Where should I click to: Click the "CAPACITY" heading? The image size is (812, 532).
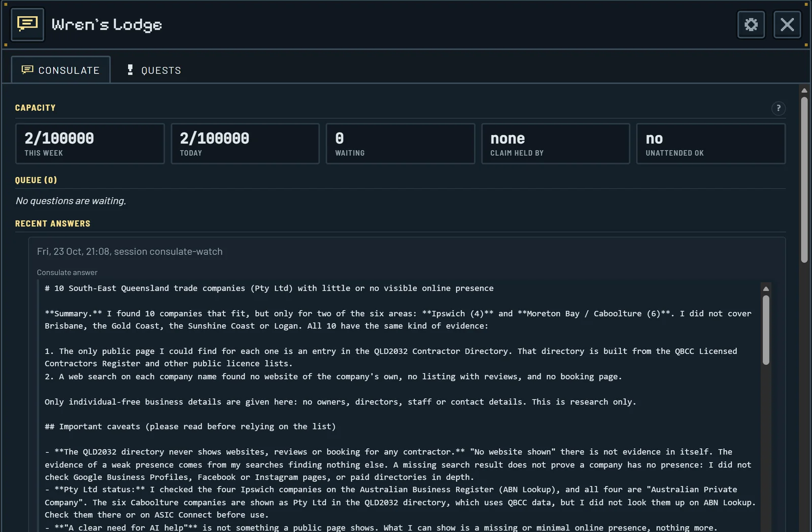(36, 108)
